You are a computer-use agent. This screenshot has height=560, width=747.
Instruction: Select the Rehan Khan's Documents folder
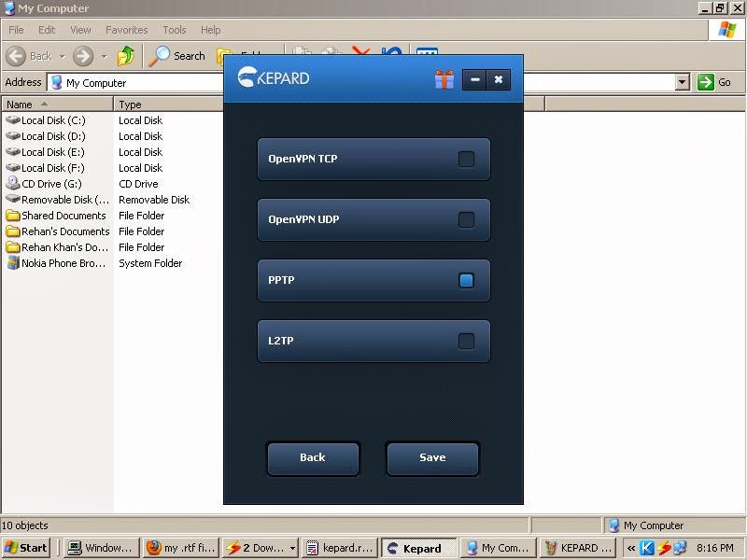[58, 247]
